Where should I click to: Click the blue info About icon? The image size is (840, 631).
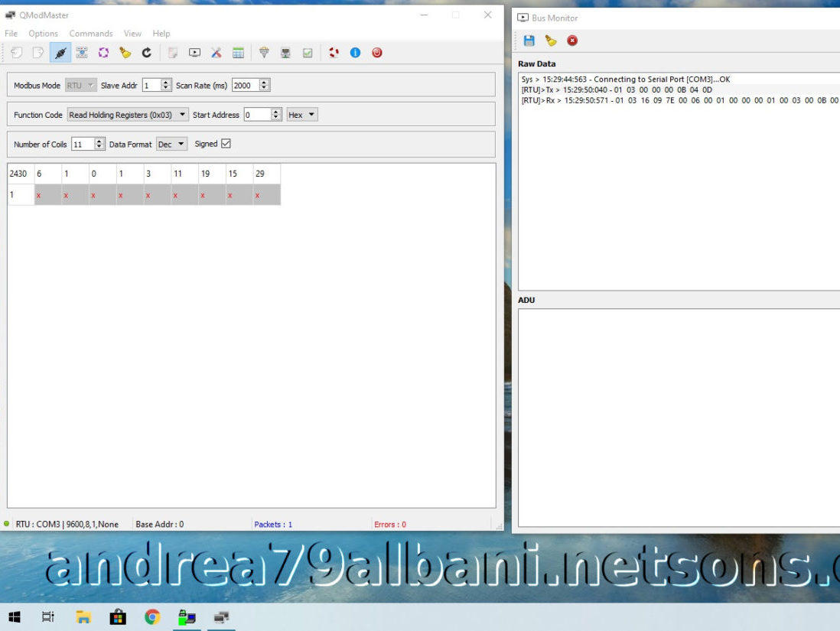355,53
